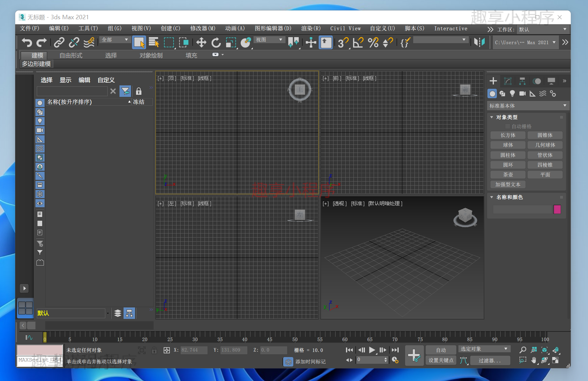Collapse the 对象类型 rollout

coord(491,117)
